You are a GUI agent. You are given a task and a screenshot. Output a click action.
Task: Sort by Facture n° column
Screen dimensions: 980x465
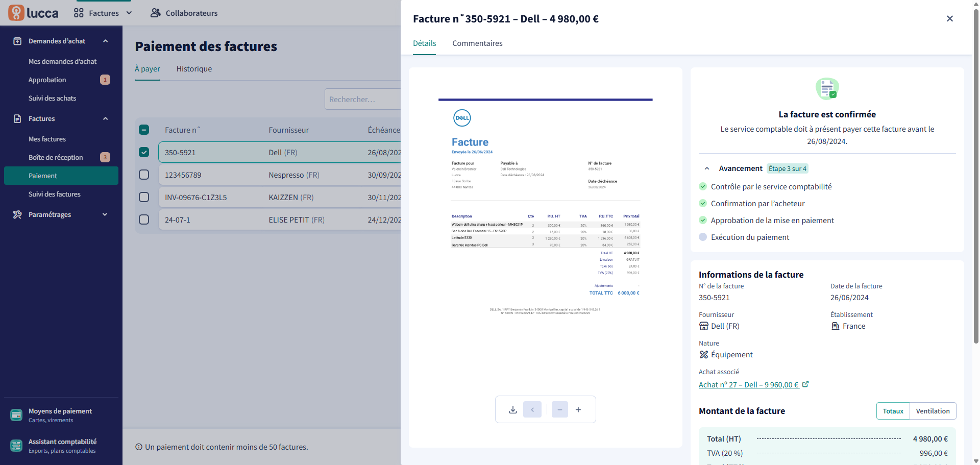(x=182, y=130)
